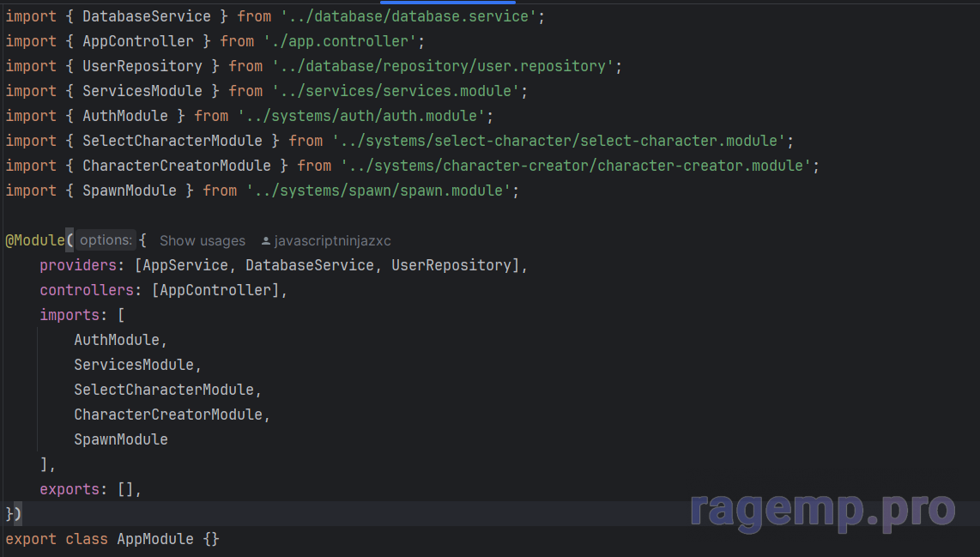The image size is (980, 557).
Task: Click the AppModule class name
Action: 155,539
